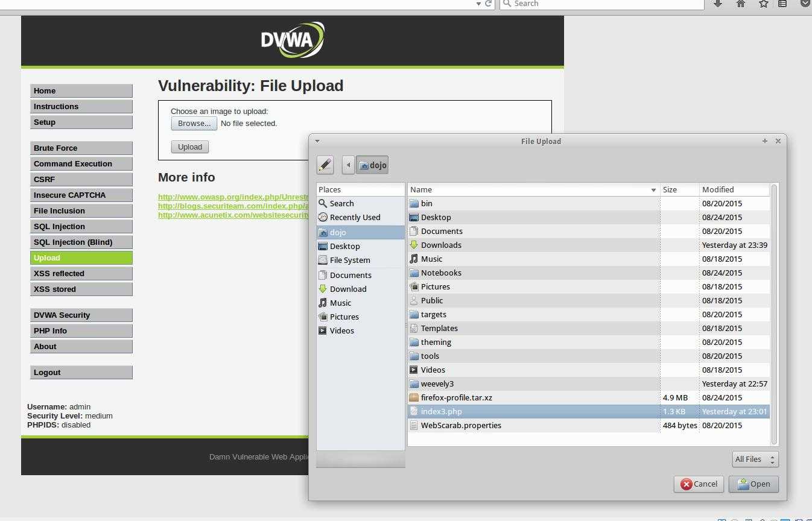Click the browser reload icon
The height and width of the screenshot is (521, 812).
(489, 4)
